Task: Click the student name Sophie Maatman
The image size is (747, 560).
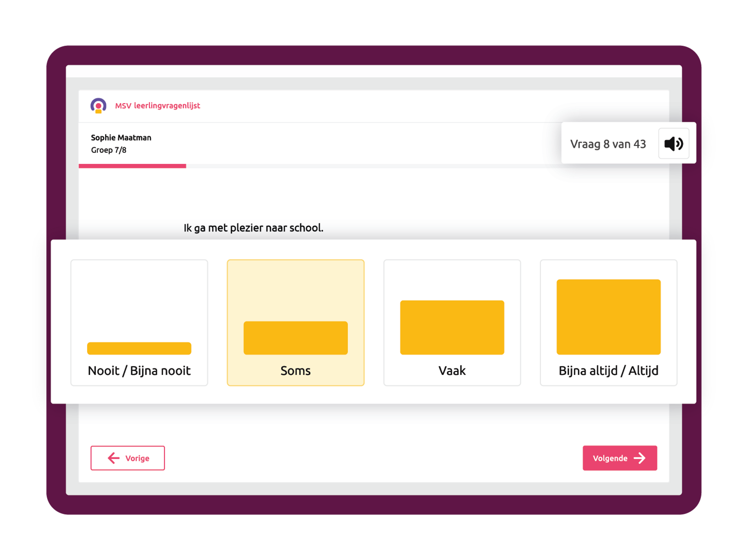Action: click(121, 138)
